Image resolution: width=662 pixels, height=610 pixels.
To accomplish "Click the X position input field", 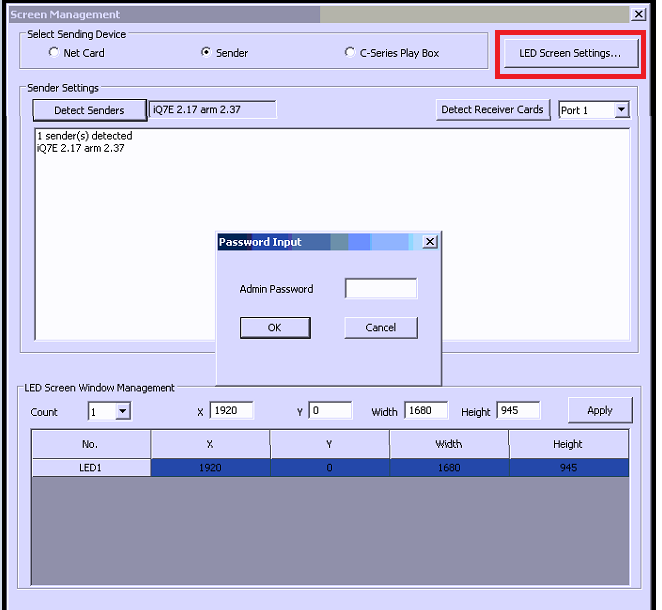I will tap(231, 410).
